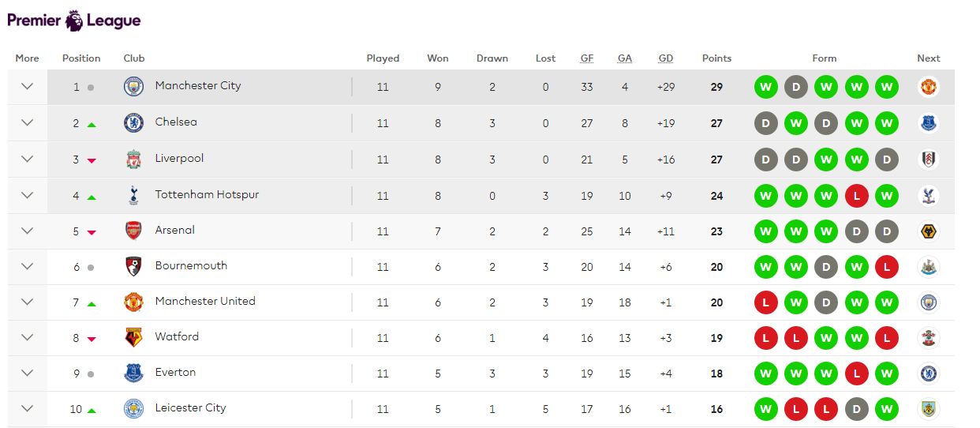Click Chelsea club crest icon
Screen dimensions: 980x428
133,123
